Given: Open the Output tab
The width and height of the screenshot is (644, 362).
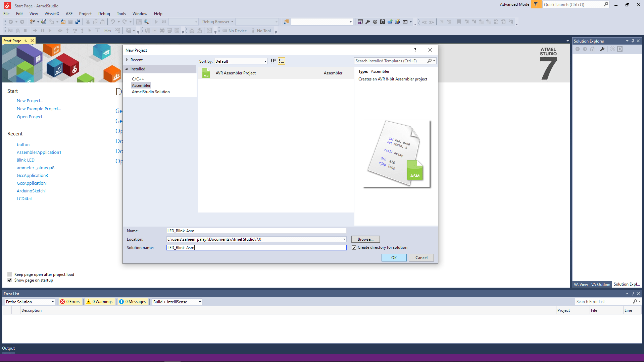Looking at the screenshot, I should tap(8, 348).
